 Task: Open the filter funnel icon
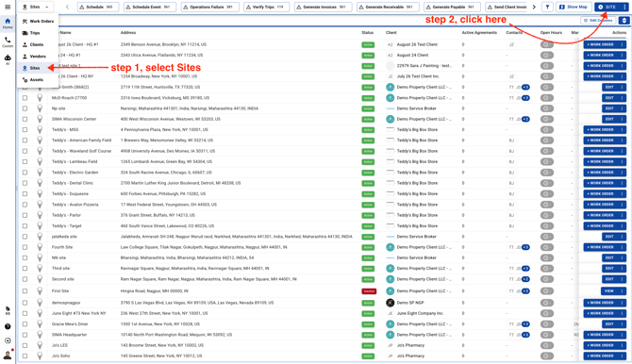point(547,7)
